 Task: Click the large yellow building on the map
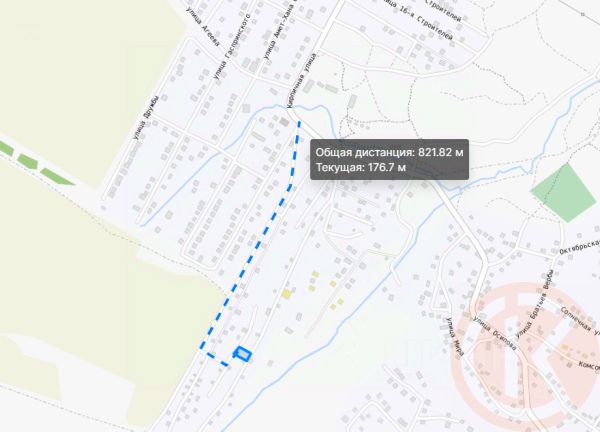click(286, 294)
